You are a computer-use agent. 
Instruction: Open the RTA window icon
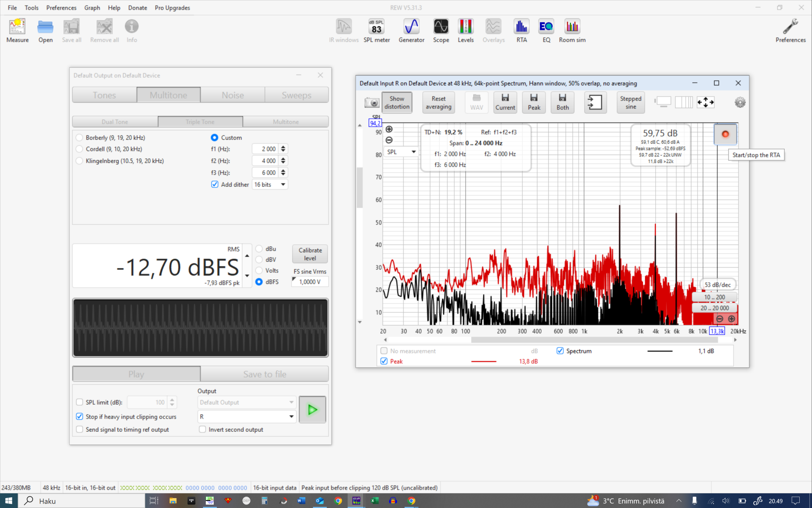[521, 31]
